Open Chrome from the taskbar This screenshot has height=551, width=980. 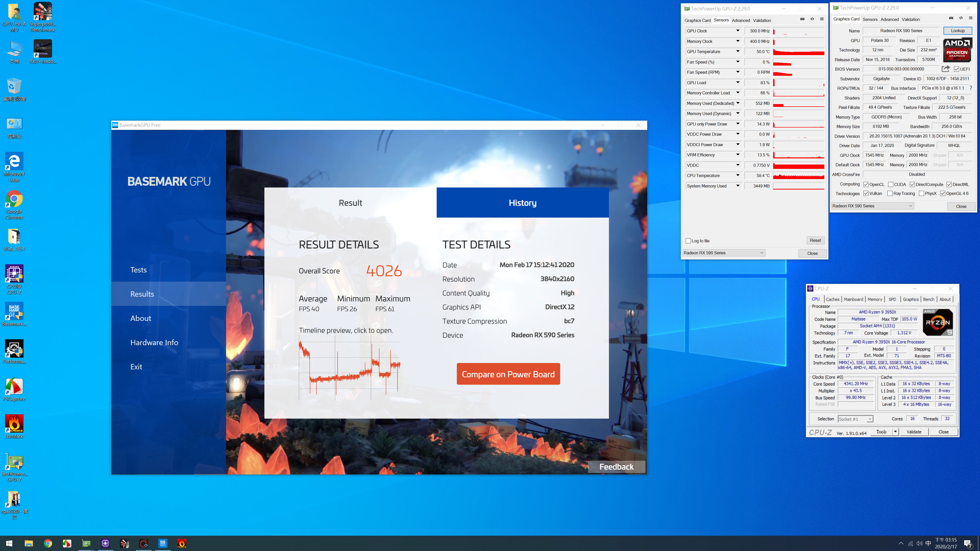(48, 543)
